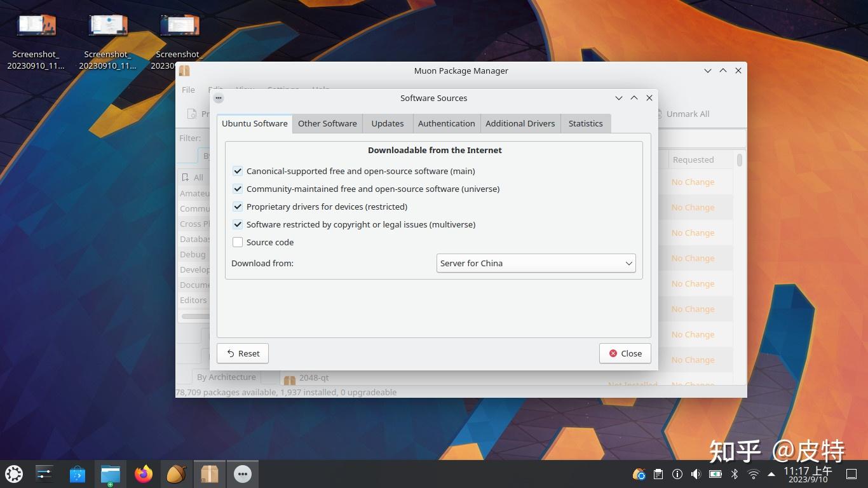This screenshot has height=488, width=868.
Task: Open the Muon package icon in the taskbar
Action: (209, 473)
